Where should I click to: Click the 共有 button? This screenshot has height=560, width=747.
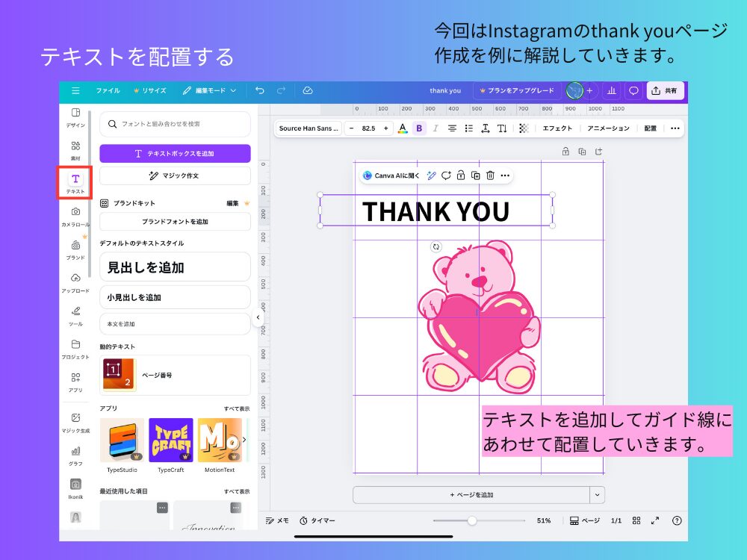pyautogui.click(x=664, y=90)
